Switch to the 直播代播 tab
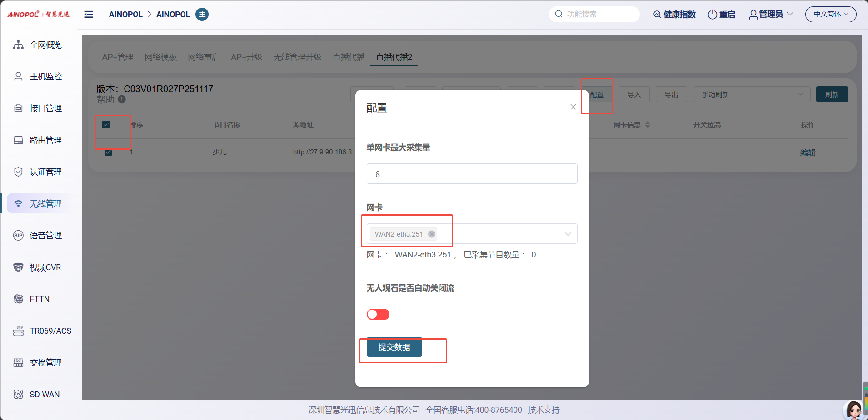This screenshot has height=420, width=868. [349, 57]
